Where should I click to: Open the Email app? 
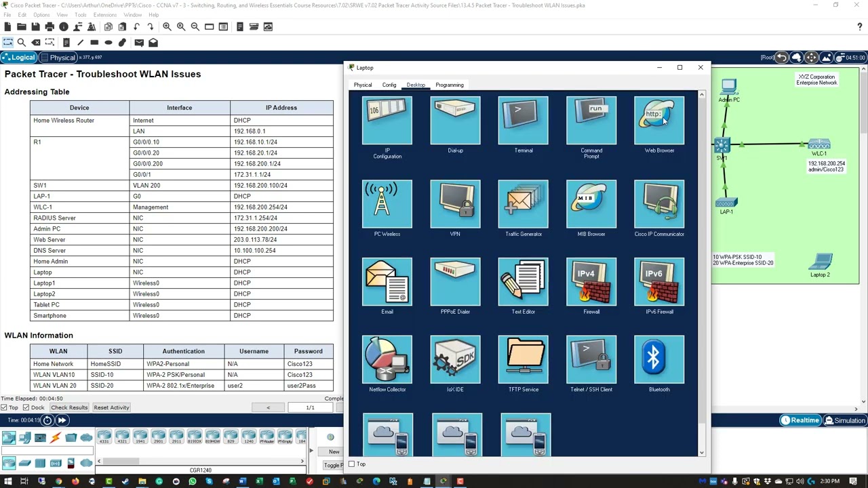tap(387, 282)
